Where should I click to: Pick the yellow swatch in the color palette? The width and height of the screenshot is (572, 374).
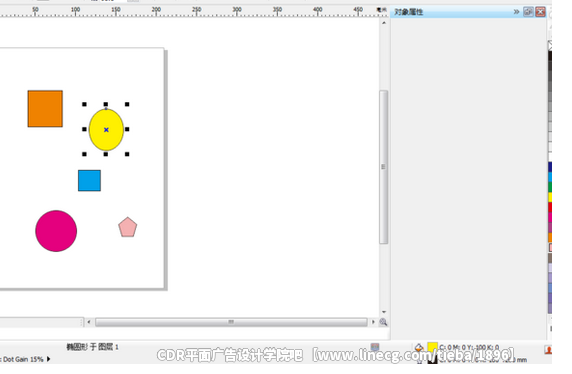[550, 197]
